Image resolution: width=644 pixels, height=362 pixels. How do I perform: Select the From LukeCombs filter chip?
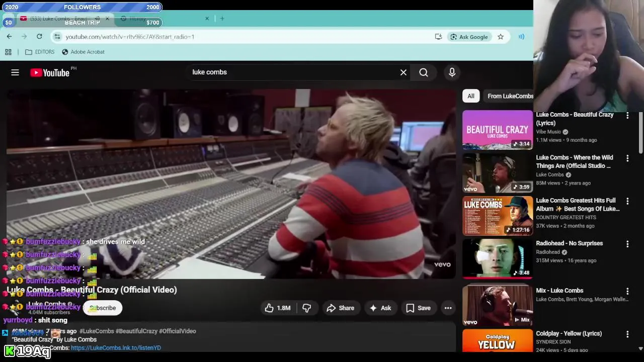[508, 96]
